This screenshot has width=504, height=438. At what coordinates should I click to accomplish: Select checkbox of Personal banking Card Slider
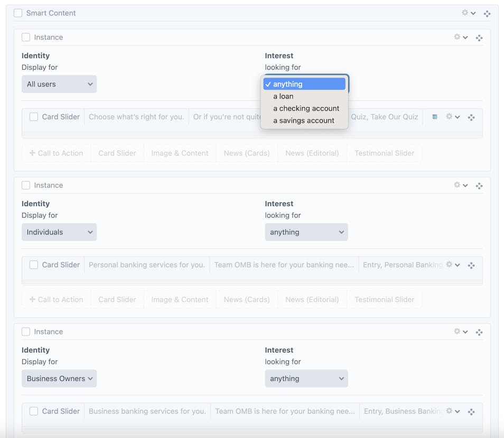coord(34,265)
